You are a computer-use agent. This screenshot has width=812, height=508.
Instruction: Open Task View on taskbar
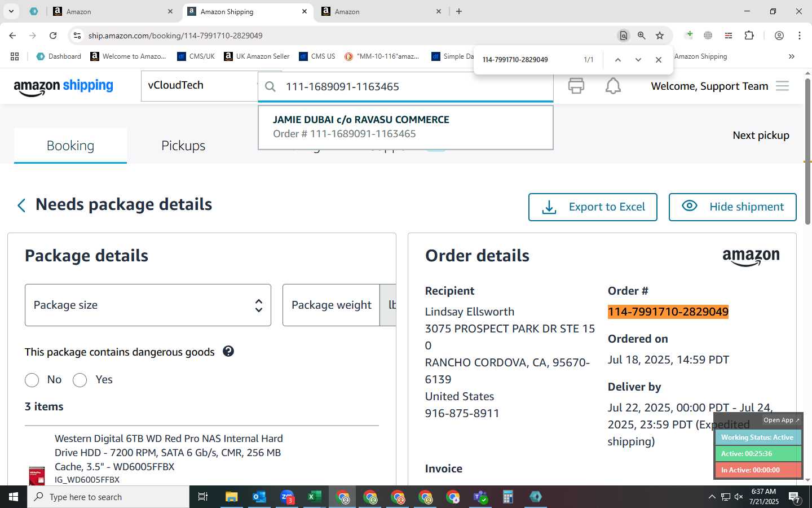[x=203, y=497]
